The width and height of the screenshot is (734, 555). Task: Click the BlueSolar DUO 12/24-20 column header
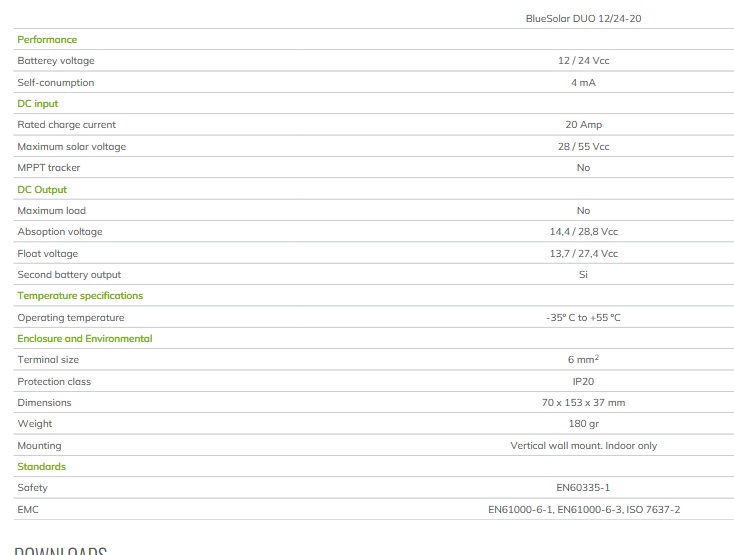click(583, 18)
